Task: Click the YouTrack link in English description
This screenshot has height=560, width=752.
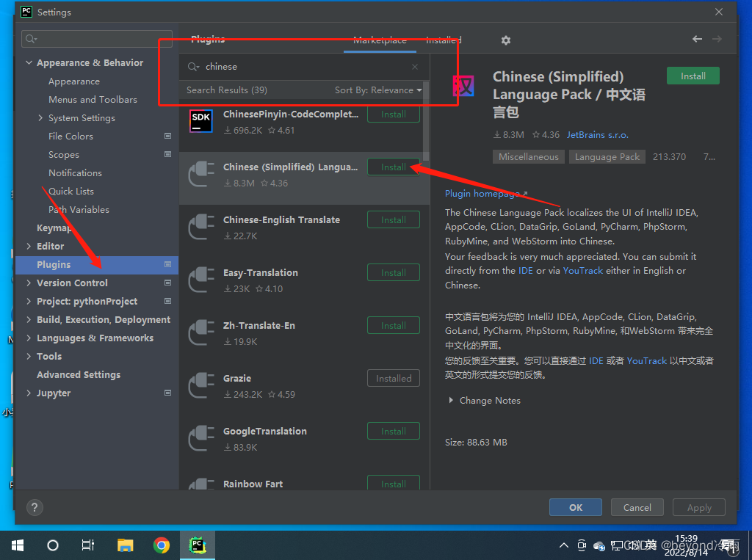Action: coord(582,270)
